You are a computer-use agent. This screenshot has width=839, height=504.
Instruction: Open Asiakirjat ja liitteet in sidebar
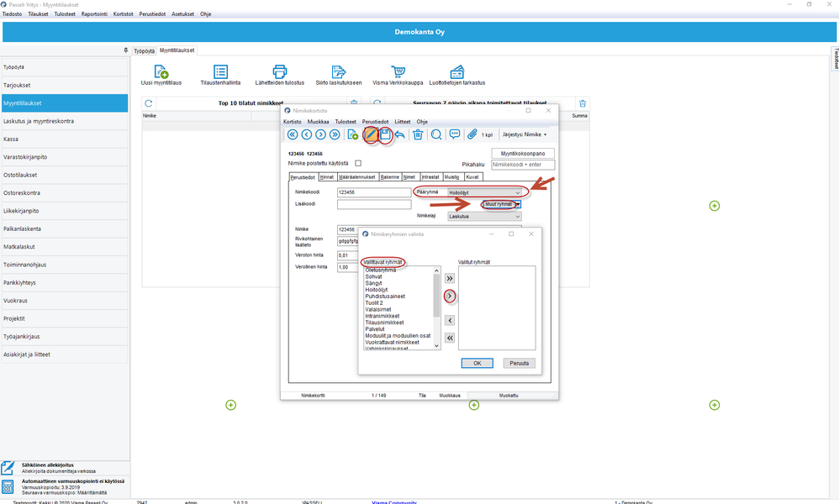pos(65,354)
